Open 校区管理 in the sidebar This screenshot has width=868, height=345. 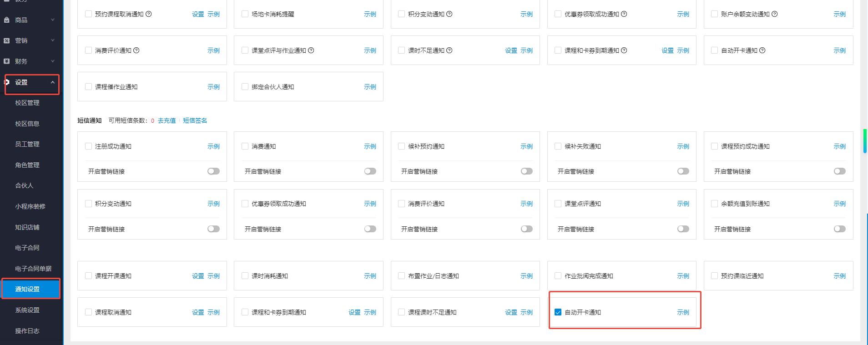[x=27, y=103]
